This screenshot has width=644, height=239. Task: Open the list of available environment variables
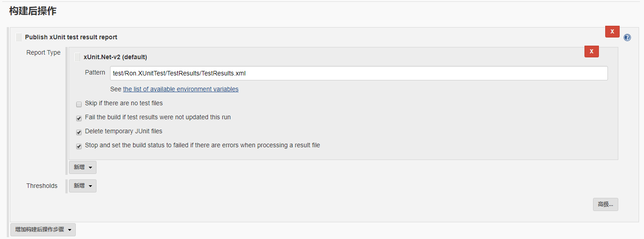(181, 89)
